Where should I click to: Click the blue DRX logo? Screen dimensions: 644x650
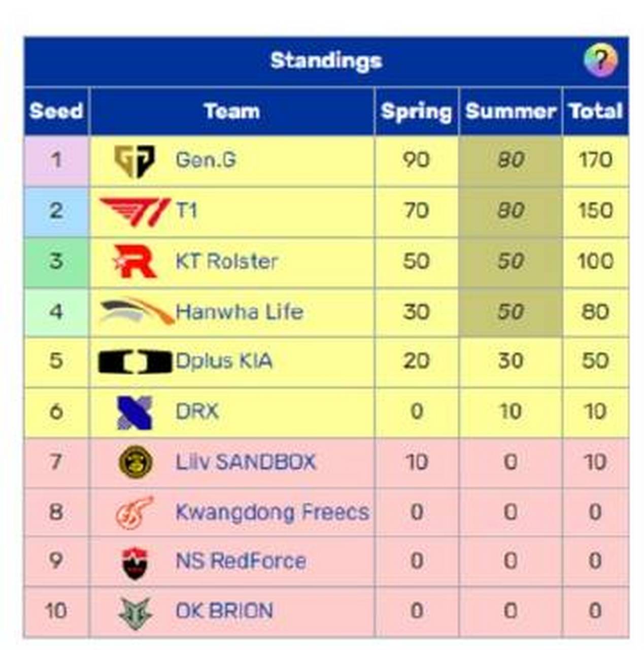tap(134, 412)
